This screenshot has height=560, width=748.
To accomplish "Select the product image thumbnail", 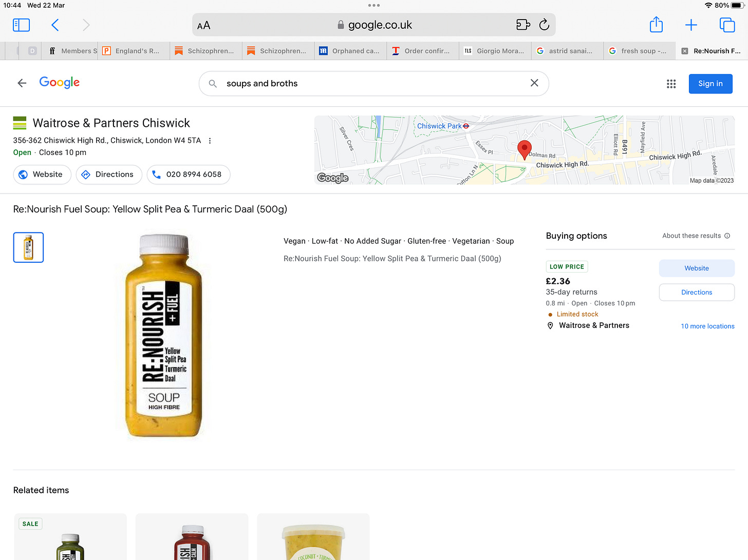I will tap(28, 247).
